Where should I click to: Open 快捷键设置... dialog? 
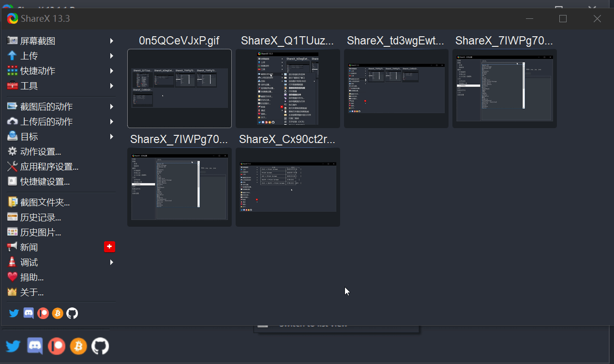click(x=61, y=182)
